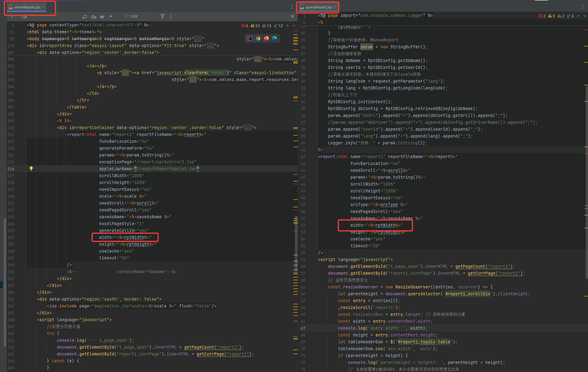Close the find search bar
Image resolution: width=588 pixels, height=372 pixels.
[x=292, y=16]
